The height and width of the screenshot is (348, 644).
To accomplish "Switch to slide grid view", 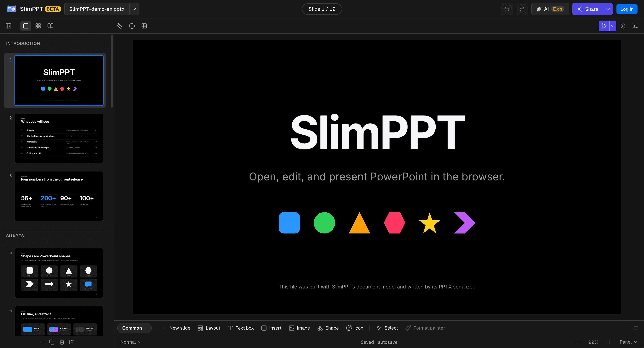I will click(38, 26).
